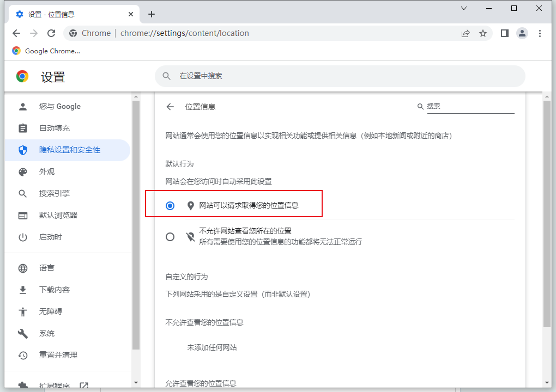This screenshot has height=392, width=556.
Task: Open 自动填充 settings section
Action: [68, 128]
